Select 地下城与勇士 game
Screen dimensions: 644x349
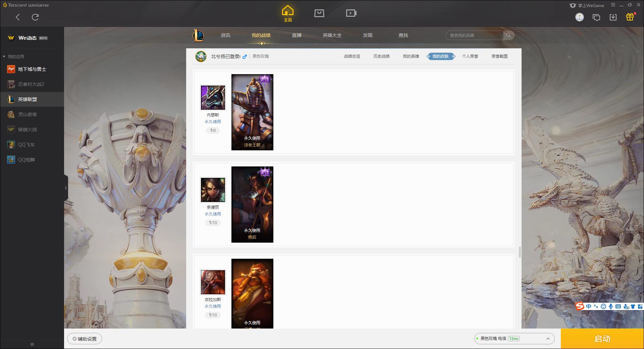click(x=32, y=69)
